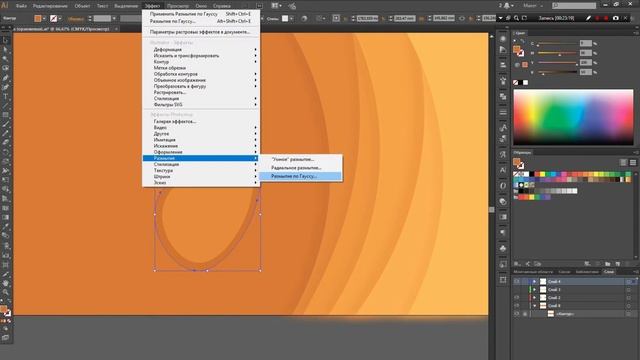
Task: Select the Magic Wand tool
Action: click(5, 59)
